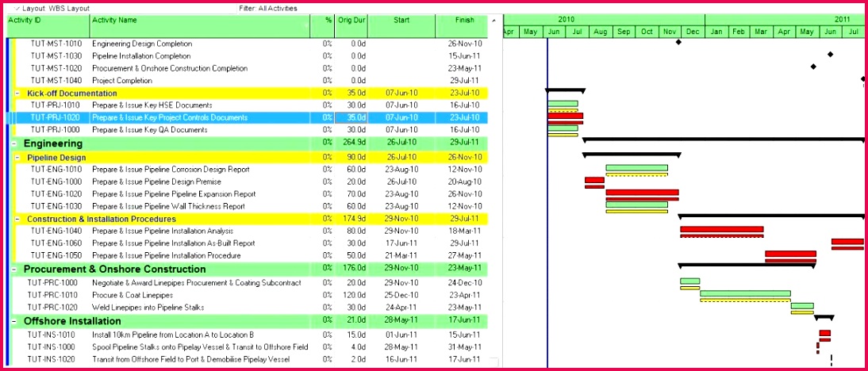This screenshot has height=371, width=868.
Task: Select activity TUT-MST-1030 Pipeline Installation Completion
Action: pos(252,55)
